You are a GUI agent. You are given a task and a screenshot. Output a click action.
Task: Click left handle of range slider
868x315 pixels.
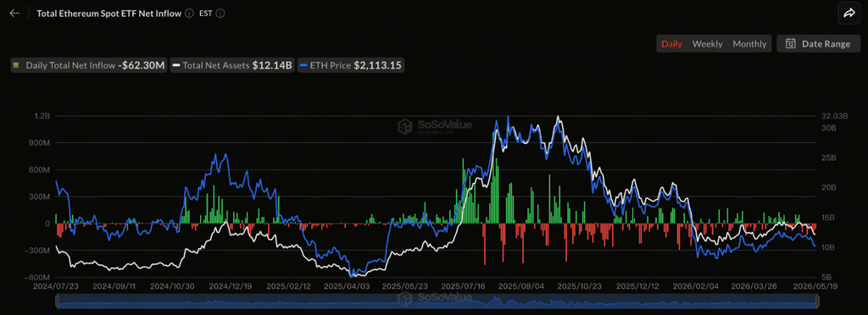pos(57,301)
